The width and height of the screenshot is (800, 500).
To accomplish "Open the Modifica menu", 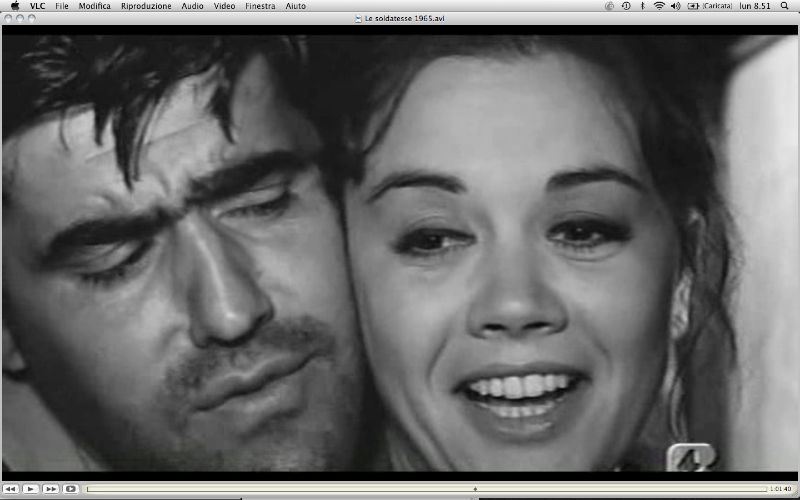I will coord(94,6).
